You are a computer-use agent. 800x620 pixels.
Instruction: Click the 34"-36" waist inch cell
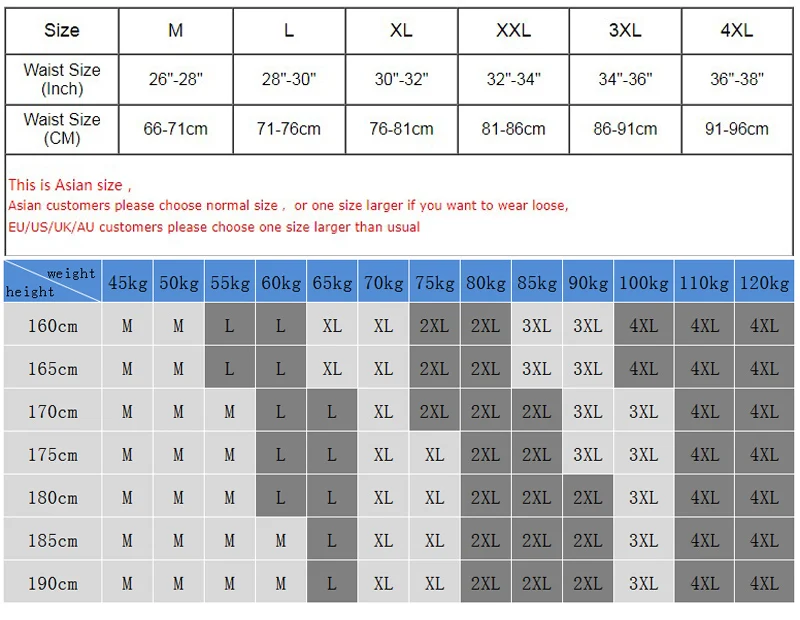tap(625, 79)
